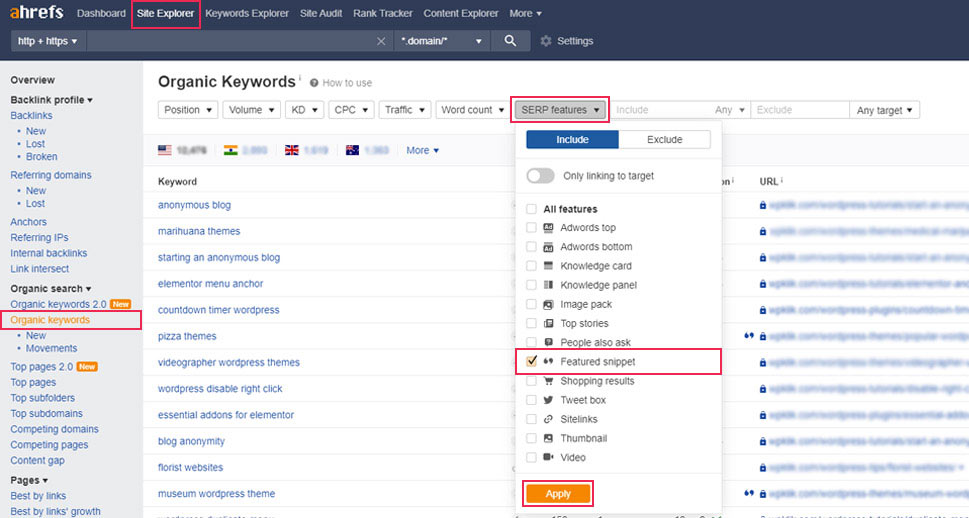The image size is (969, 518).
Task: Check the Sitelinks checkbox
Action: click(531, 419)
